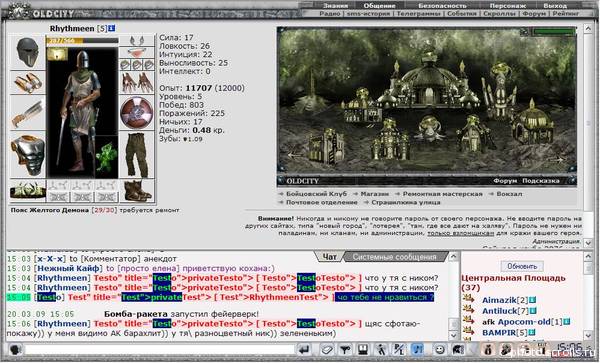The image size is (600, 363).
Task: Click the chat scrollbar down arrow
Action: click(453, 335)
